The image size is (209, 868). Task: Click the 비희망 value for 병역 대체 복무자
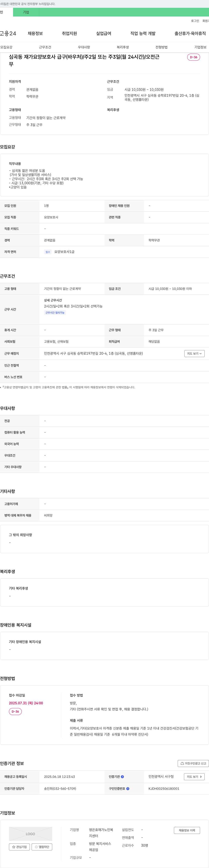point(48,515)
